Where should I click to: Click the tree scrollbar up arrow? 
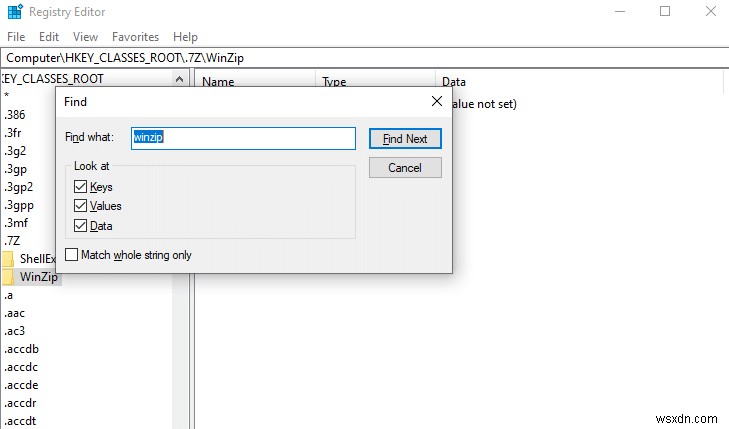click(x=179, y=79)
